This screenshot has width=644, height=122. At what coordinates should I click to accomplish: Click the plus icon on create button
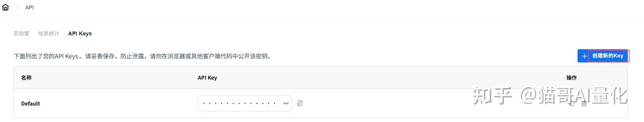pos(584,56)
